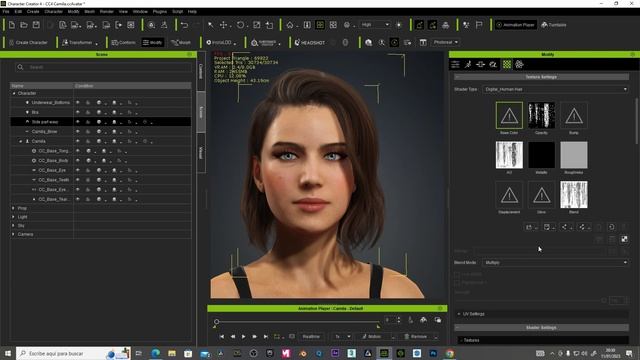Choose the Rotate object tool

point(240,25)
